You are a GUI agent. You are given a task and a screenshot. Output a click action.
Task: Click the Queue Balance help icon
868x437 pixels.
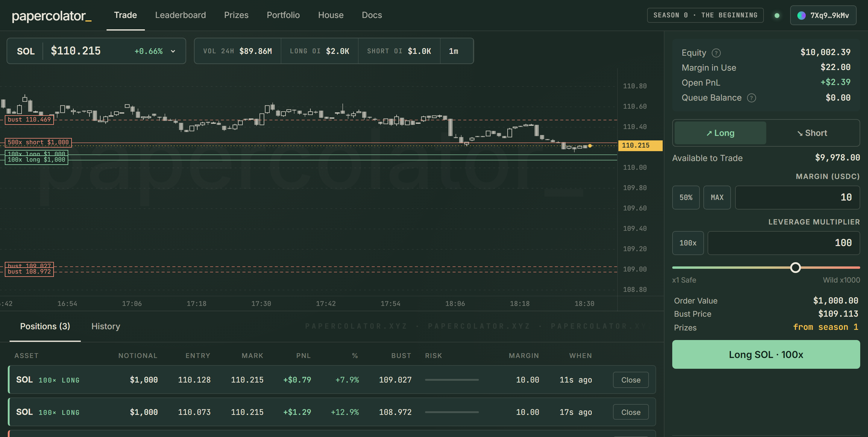click(x=751, y=98)
